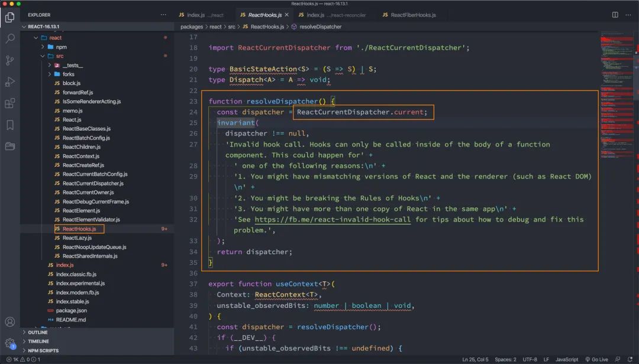The height and width of the screenshot is (364, 639).
Task: Open IsSomeRendererActing.js file
Action: [x=91, y=102]
